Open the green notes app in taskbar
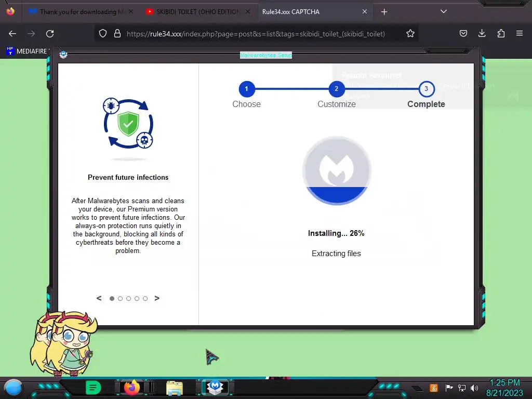 pos(93,388)
